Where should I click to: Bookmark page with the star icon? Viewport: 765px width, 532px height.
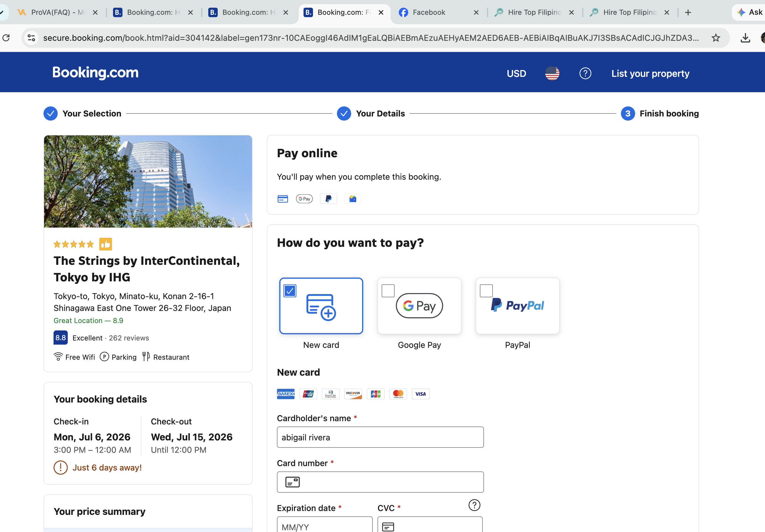click(715, 38)
